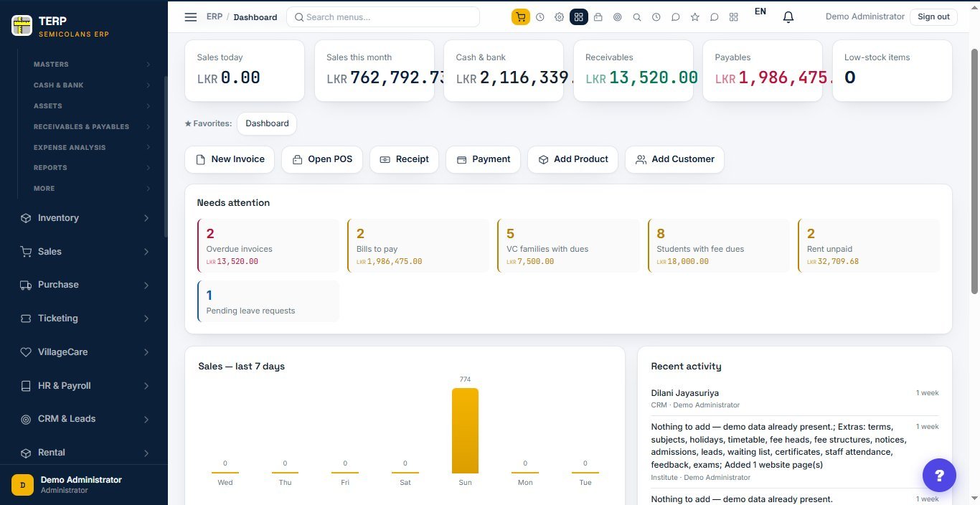Expand Sales using its chevron arrow

(x=146, y=252)
